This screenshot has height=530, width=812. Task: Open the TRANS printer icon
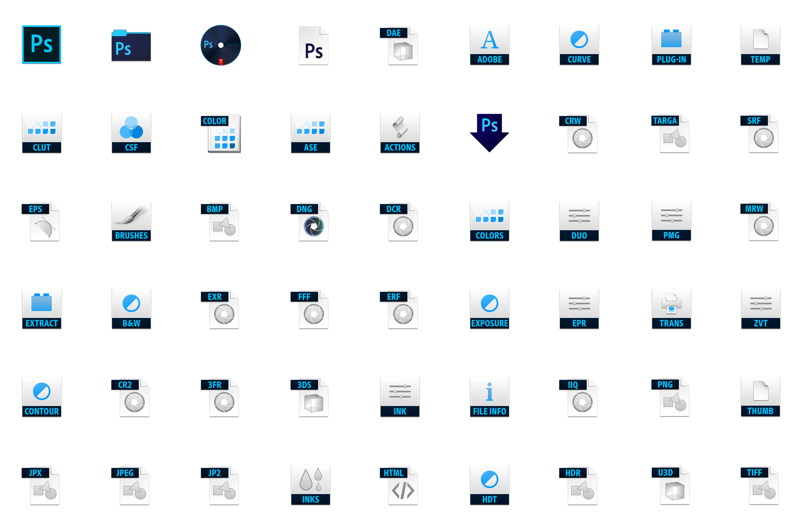(x=671, y=308)
